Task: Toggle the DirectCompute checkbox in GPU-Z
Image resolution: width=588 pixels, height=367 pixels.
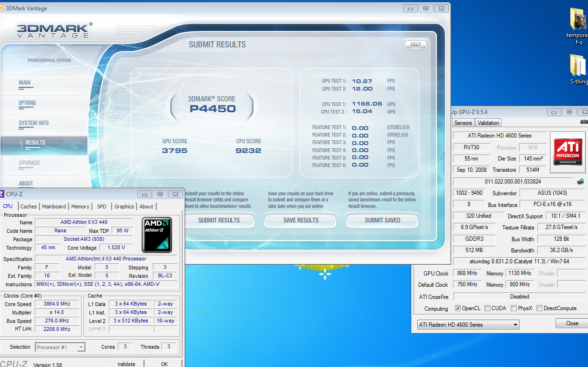Action: [x=539, y=308]
